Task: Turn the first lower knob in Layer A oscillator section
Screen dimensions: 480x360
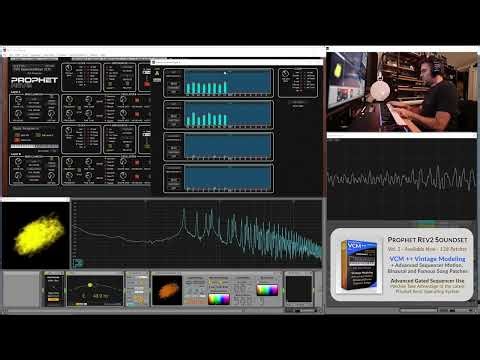Action: [x=69, y=114]
